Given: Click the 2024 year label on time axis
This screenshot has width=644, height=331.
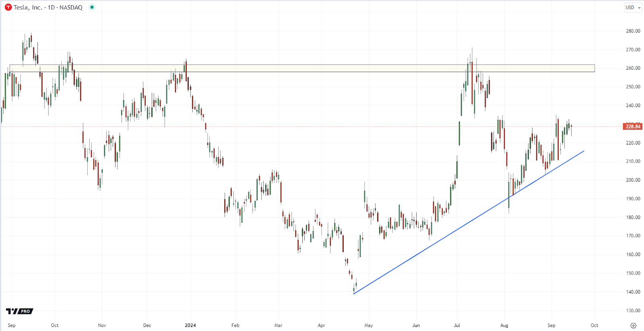Looking at the screenshot, I should click(190, 325).
